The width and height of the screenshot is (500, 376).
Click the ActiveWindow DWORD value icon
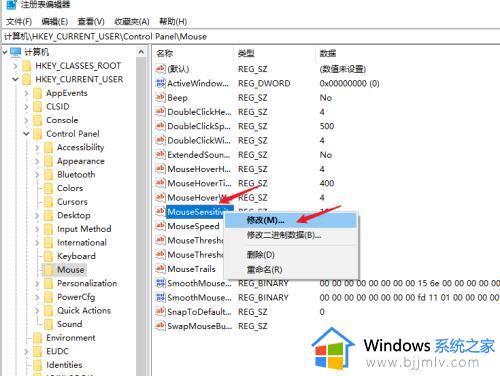click(160, 83)
